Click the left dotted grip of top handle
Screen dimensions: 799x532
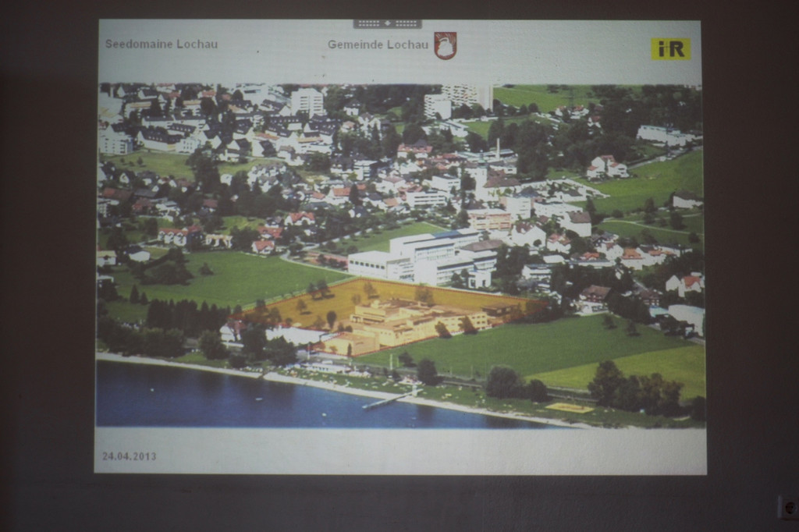[370, 24]
